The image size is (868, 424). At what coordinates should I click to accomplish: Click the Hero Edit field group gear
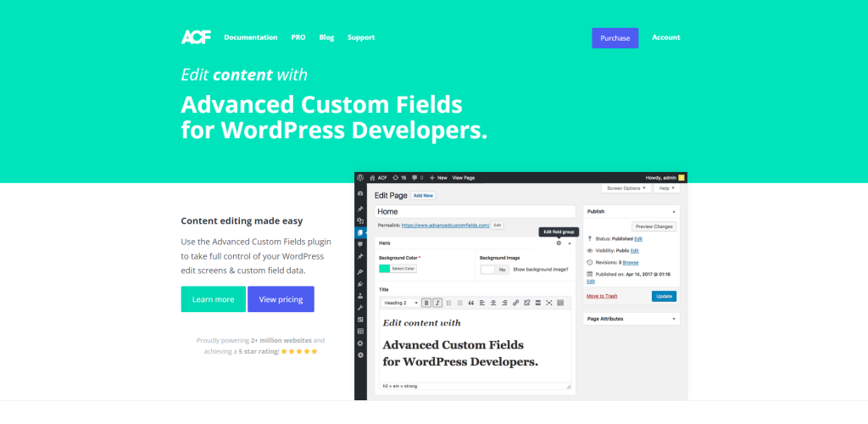[559, 243]
